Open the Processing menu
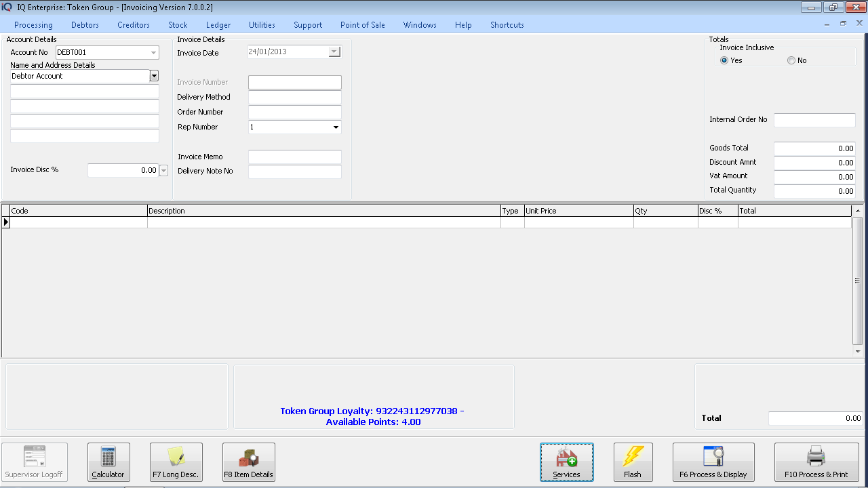 [x=33, y=25]
